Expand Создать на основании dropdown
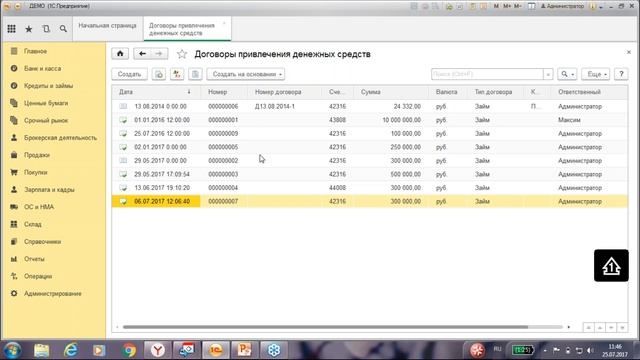This screenshot has height=360, width=640. pos(246,74)
